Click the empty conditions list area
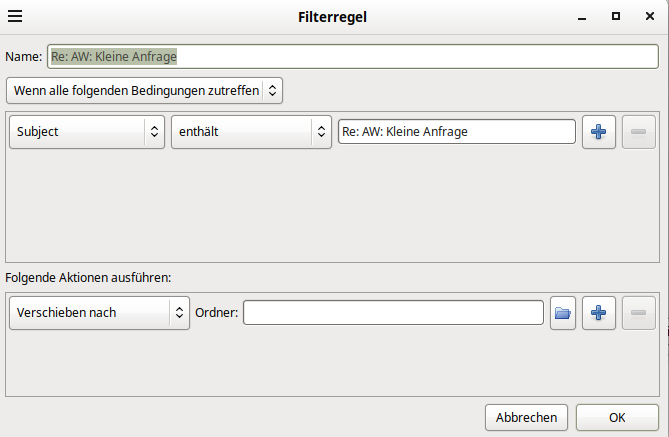669x437 pixels. pyautogui.click(x=332, y=205)
